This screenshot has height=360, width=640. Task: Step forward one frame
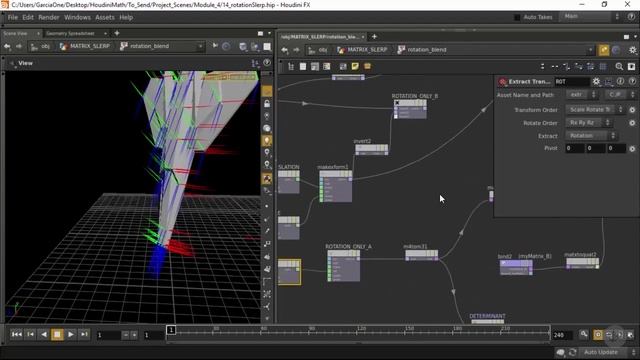(84, 335)
